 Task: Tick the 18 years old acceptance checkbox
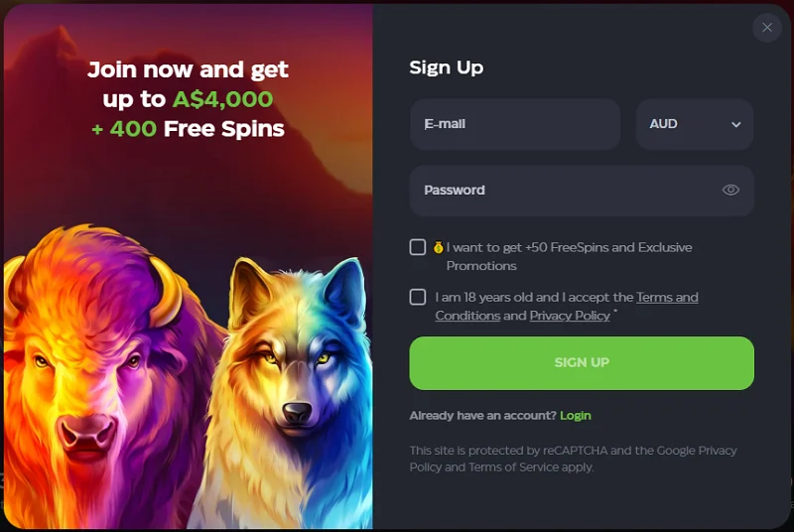pos(417,297)
